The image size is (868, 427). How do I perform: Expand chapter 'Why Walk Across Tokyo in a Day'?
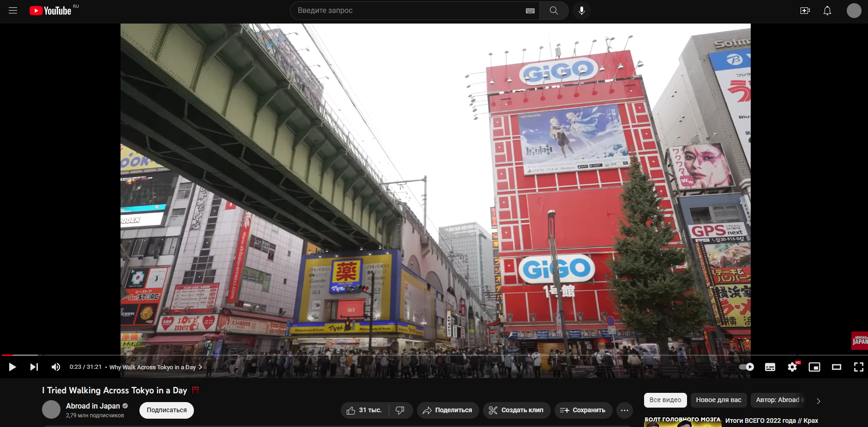click(156, 367)
